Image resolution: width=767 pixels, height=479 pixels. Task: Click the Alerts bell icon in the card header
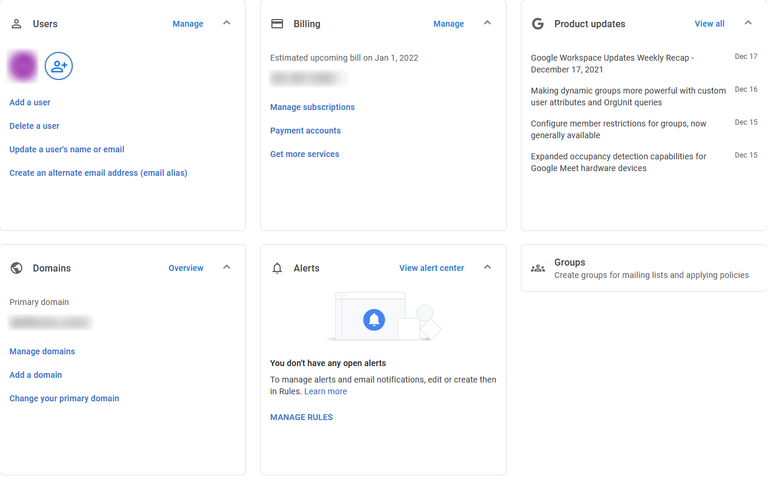pos(277,268)
